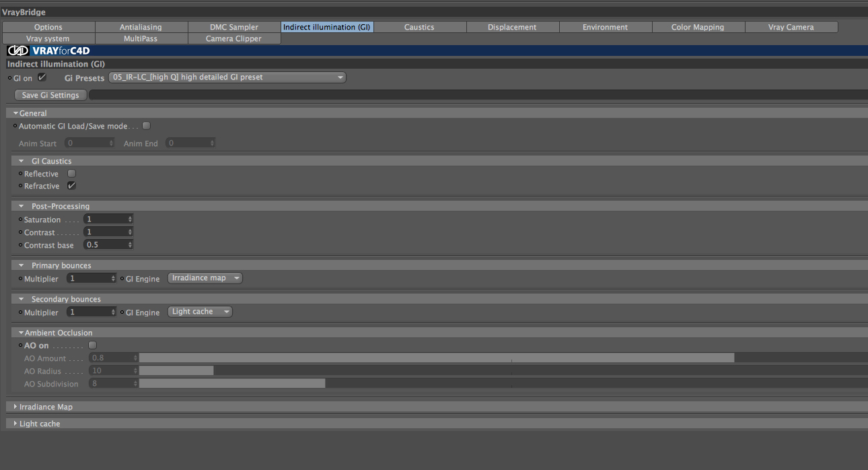Click the AO Subdivision slider

pos(503,383)
